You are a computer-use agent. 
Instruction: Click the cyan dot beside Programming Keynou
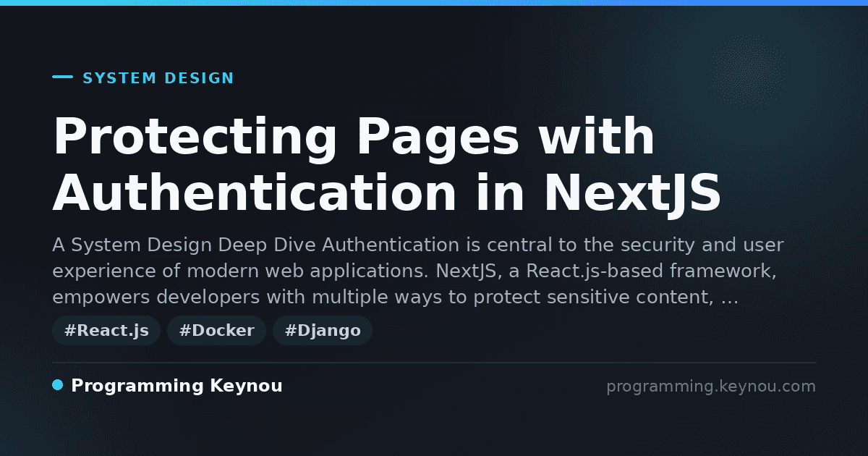58,385
